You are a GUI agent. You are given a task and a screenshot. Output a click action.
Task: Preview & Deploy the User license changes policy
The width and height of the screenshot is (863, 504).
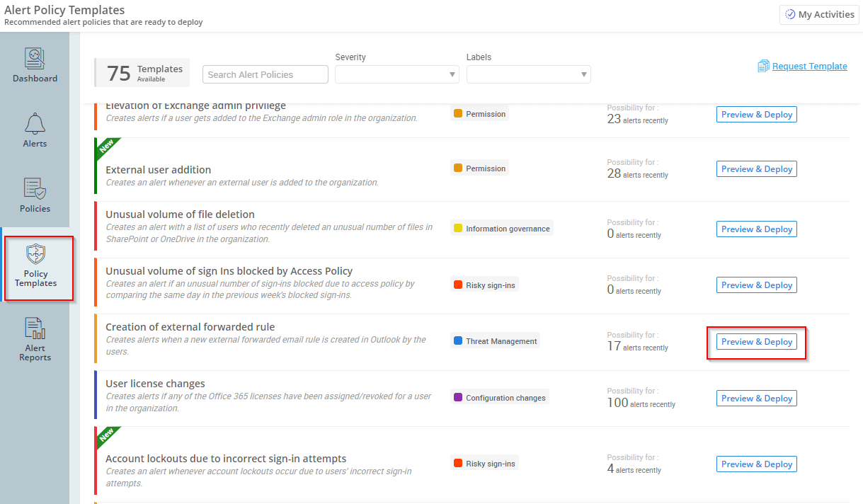click(756, 398)
